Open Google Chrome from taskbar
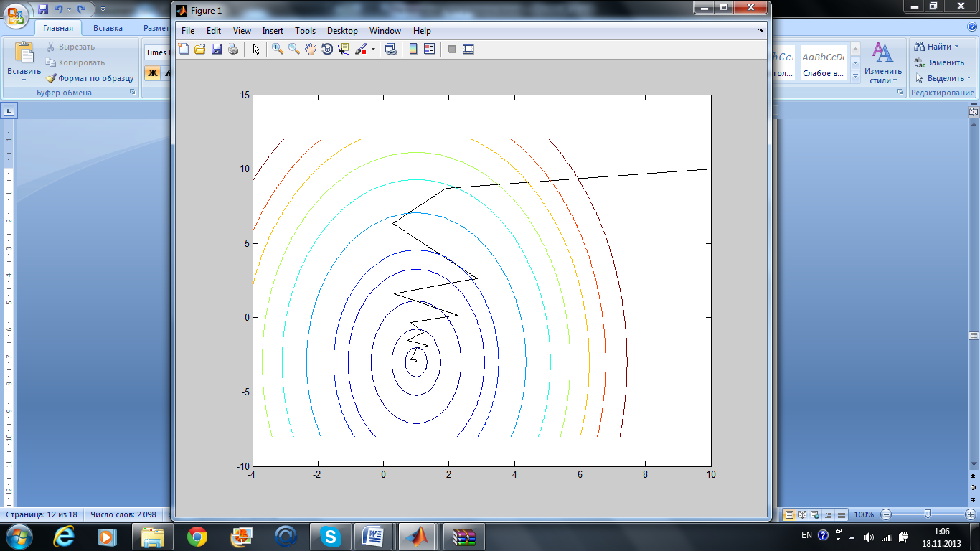The height and width of the screenshot is (551, 980). click(x=197, y=536)
